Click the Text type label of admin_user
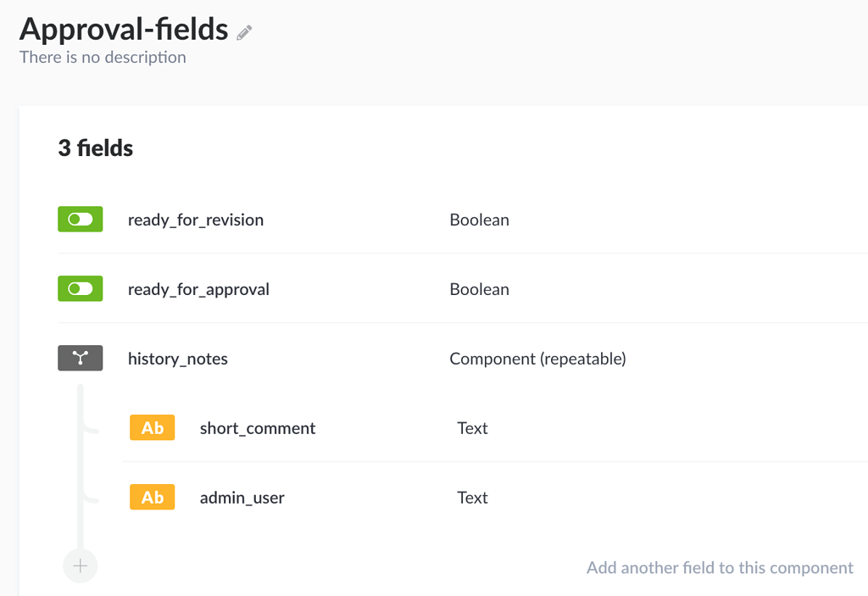This screenshot has height=596, width=868. [472, 498]
